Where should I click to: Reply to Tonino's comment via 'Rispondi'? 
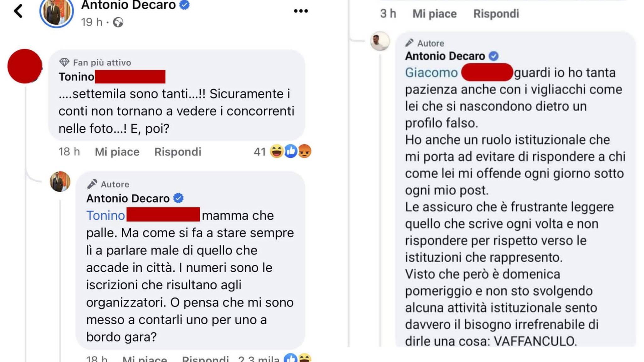(178, 152)
